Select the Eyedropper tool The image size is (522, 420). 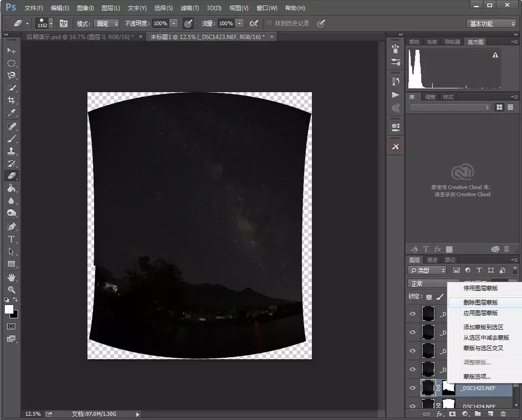pos(11,113)
